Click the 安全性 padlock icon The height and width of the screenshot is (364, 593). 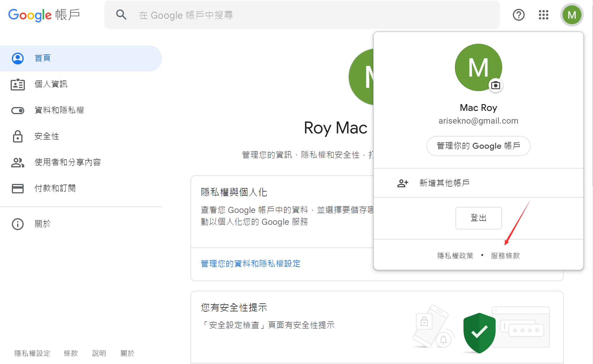[18, 136]
